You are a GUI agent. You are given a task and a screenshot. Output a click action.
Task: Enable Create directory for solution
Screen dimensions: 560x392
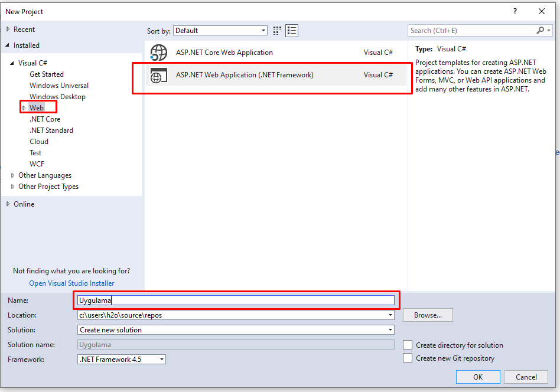point(407,345)
